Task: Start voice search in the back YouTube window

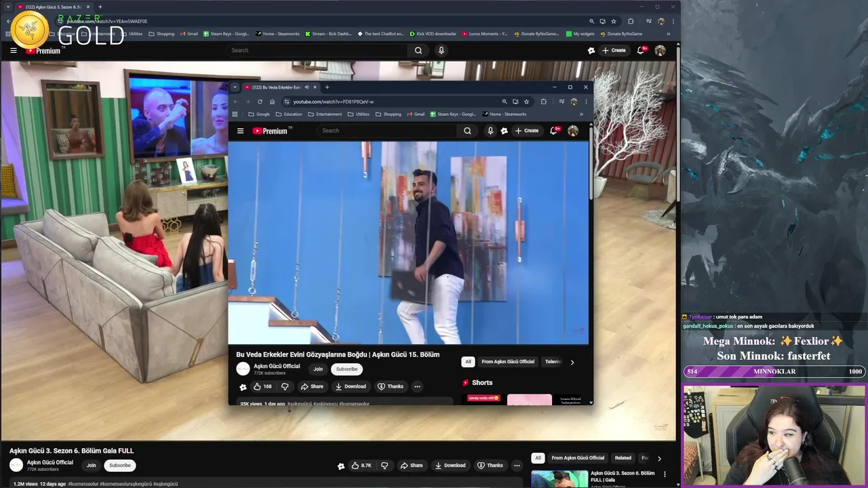Action: tap(441, 50)
